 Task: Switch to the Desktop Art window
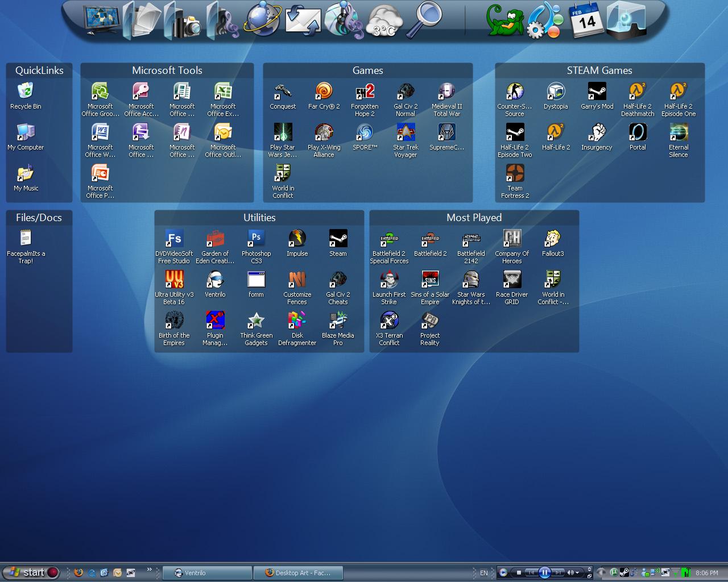pyautogui.click(x=298, y=572)
